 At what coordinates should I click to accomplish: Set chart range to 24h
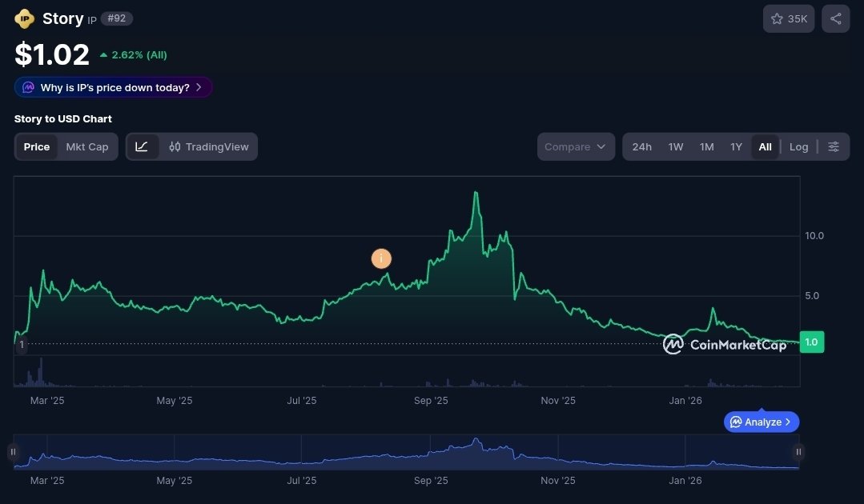[641, 147]
